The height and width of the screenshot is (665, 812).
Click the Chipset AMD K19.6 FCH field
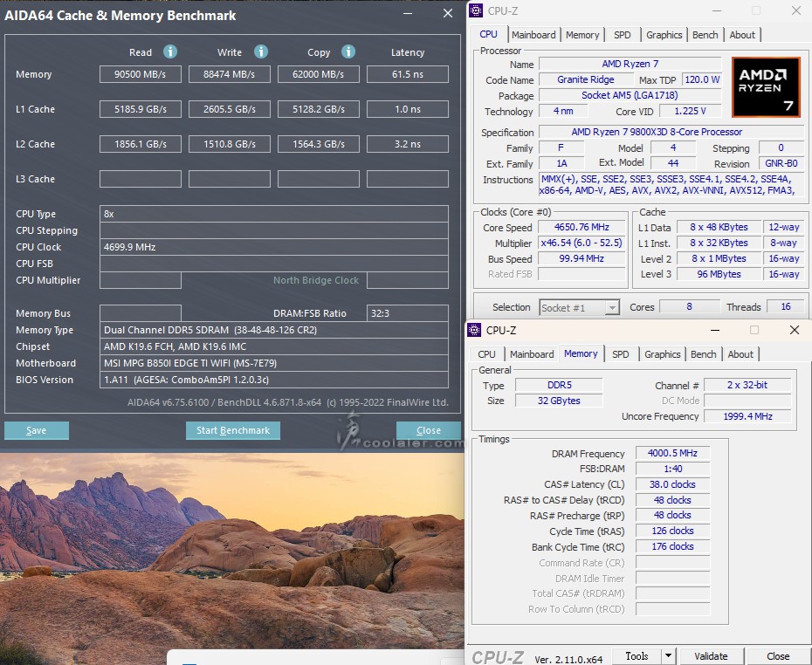[274, 346]
